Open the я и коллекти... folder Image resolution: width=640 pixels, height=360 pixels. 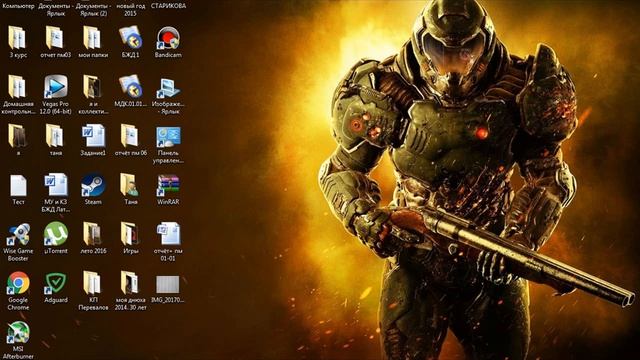[x=93, y=87]
